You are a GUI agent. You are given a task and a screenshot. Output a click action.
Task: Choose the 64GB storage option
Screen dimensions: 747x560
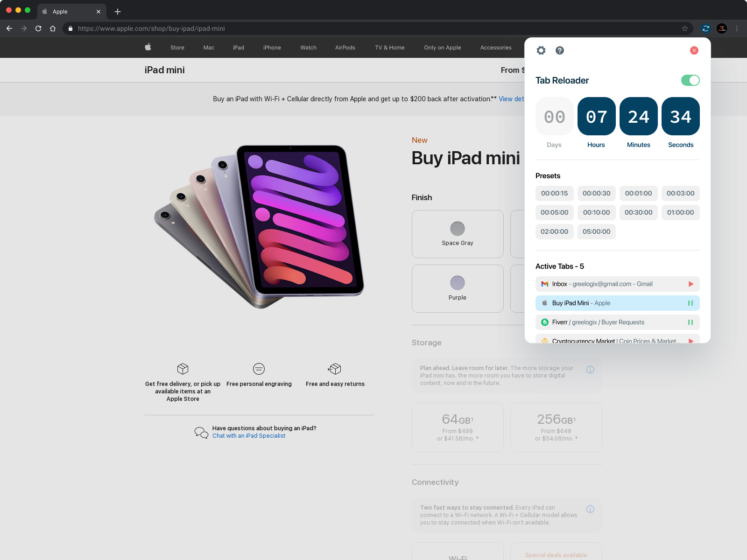(457, 427)
